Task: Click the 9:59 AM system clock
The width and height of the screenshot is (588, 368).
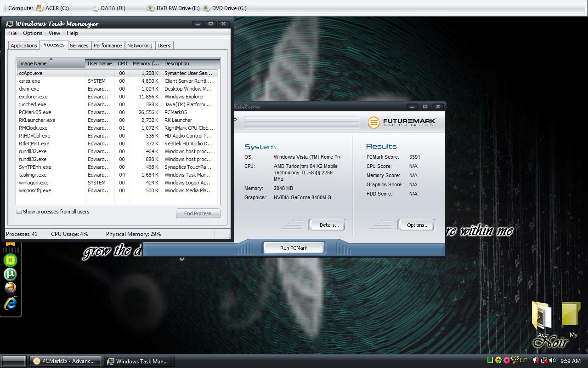Action: pyautogui.click(x=571, y=361)
